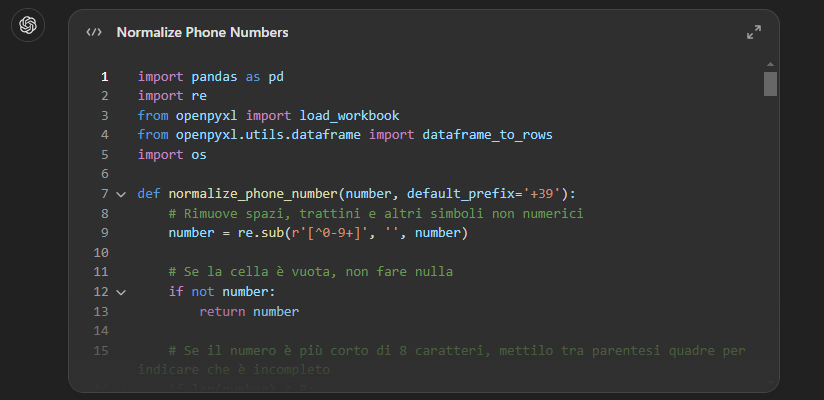Click the 'return number' statement
Viewport: 824px width, 400px height.
coord(249,312)
